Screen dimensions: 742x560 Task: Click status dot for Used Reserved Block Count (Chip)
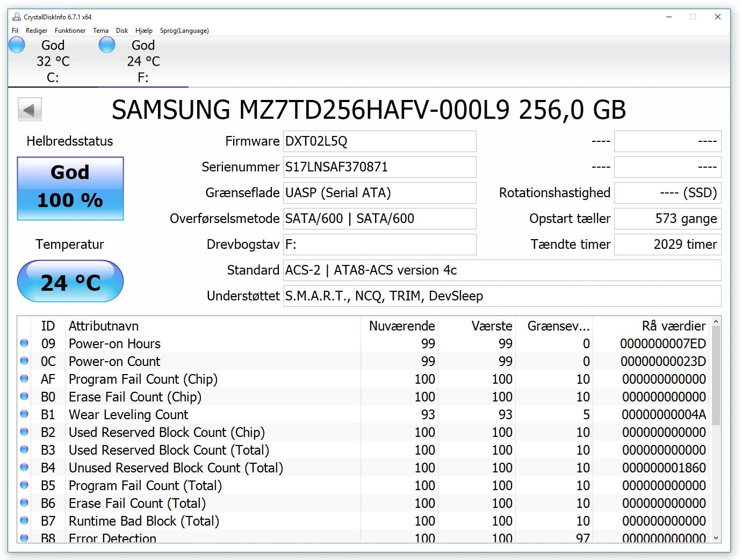(24, 432)
